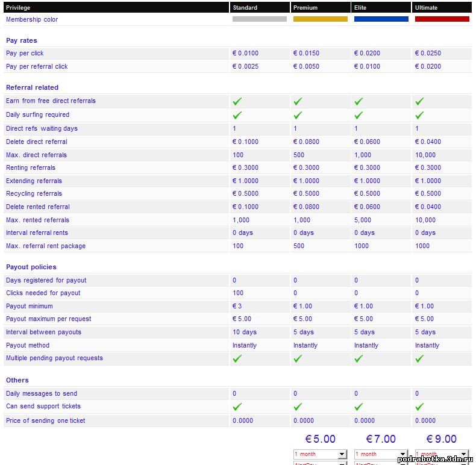Click the Elite column header
The width and height of the screenshot is (476, 465).
pyautogui.click(x=381, y=8)
